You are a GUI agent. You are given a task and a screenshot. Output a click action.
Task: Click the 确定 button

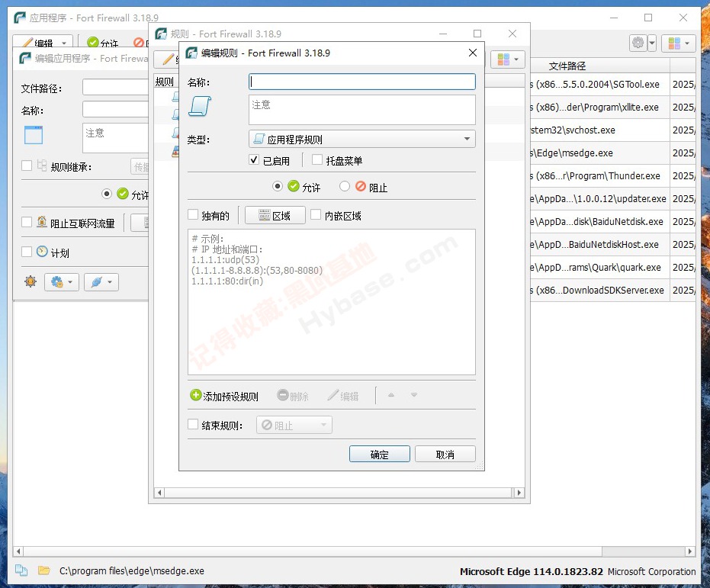click(380, 454)
